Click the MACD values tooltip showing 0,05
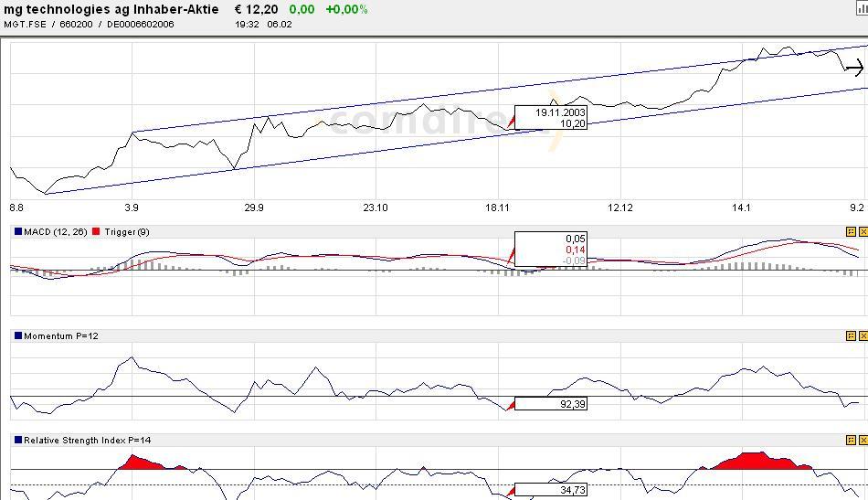The width and height of the screenshot is (868, 500). click(x=551, y=250)
